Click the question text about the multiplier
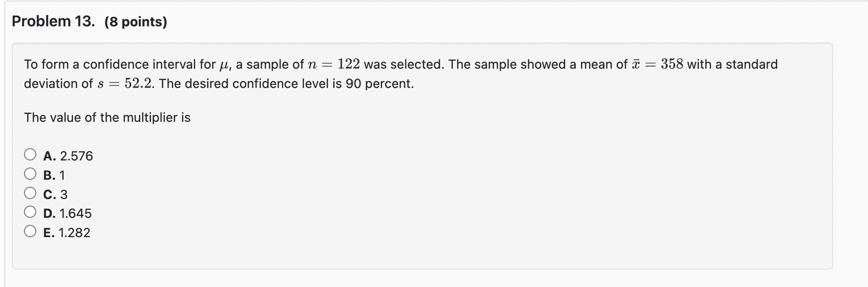This screenshot has width=868, height=287. click(x=107, y=118)
